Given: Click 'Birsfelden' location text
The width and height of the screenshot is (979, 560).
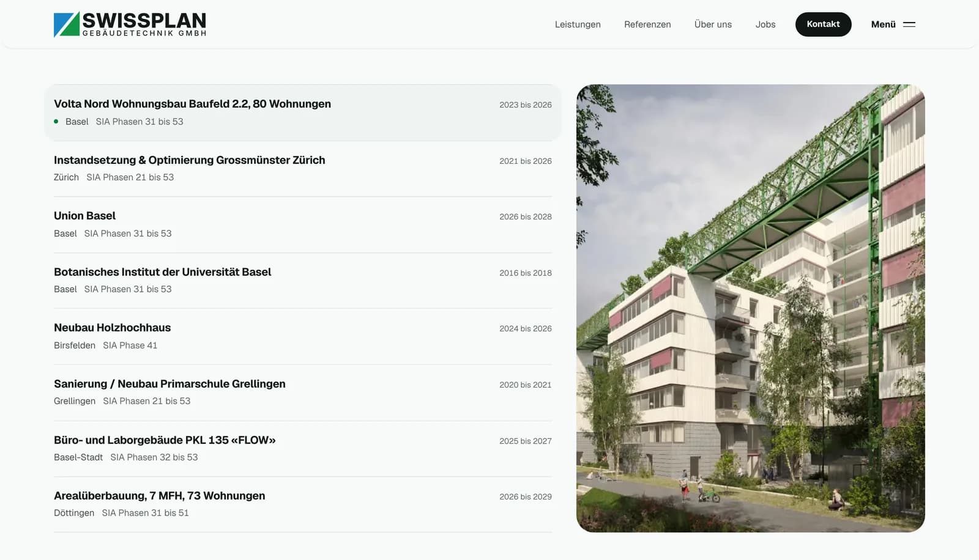Looking at the screenshot, I should [75, 345].
